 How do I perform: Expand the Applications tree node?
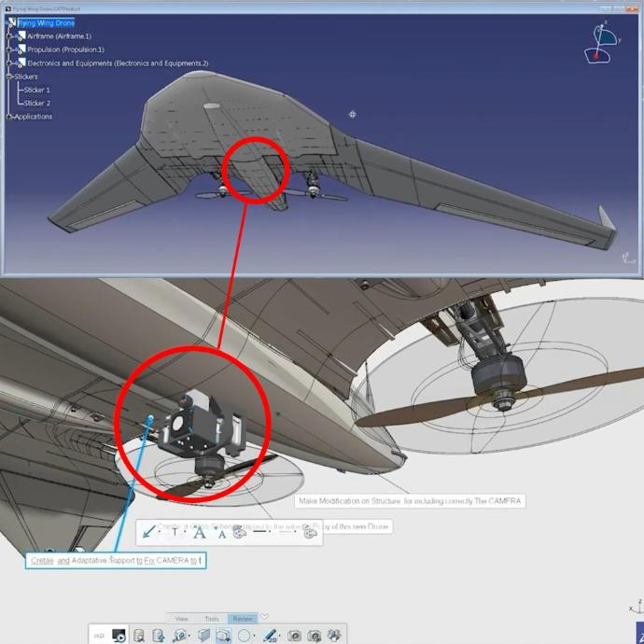point(10,117)
